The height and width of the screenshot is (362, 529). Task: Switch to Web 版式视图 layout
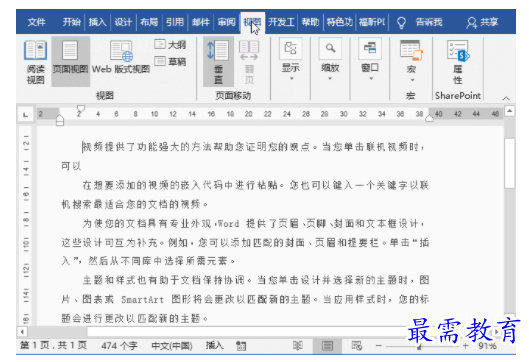point(121,57)
